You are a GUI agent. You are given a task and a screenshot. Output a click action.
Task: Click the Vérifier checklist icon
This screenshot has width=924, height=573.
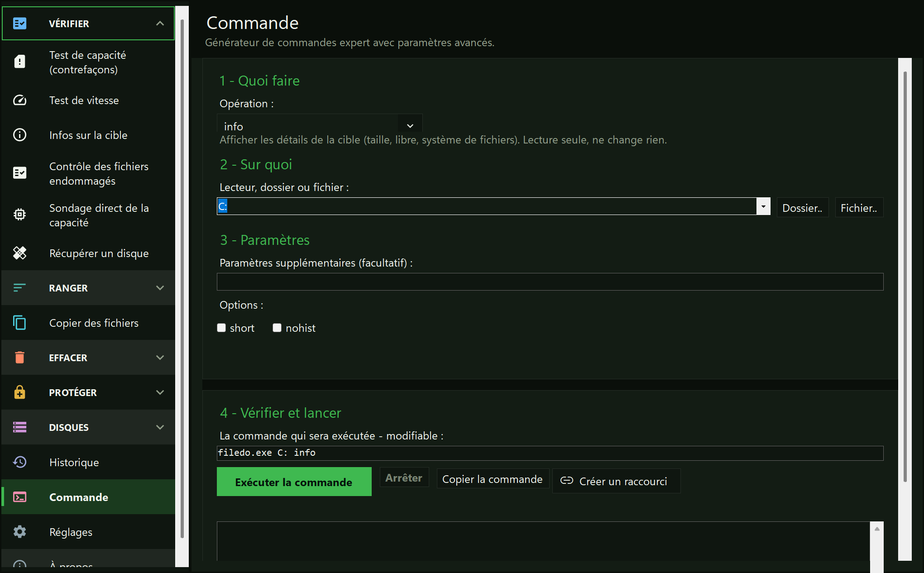tap(19, 24)
